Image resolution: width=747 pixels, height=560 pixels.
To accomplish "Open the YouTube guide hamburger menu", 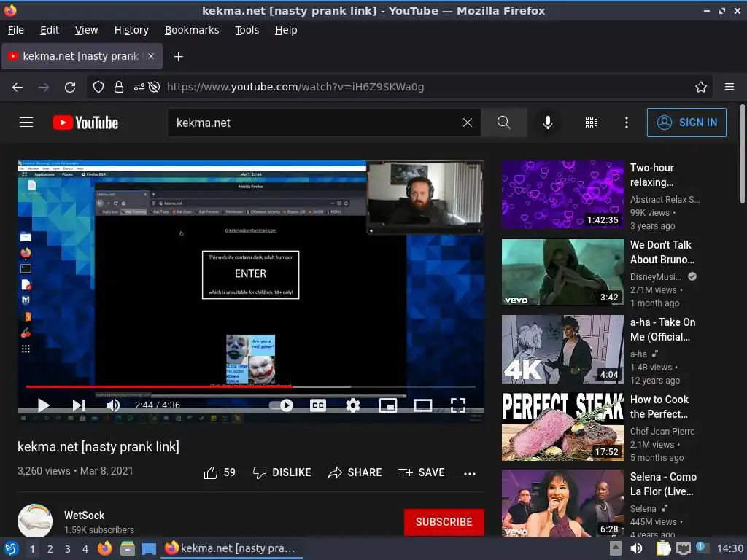I will click(26, 122).
